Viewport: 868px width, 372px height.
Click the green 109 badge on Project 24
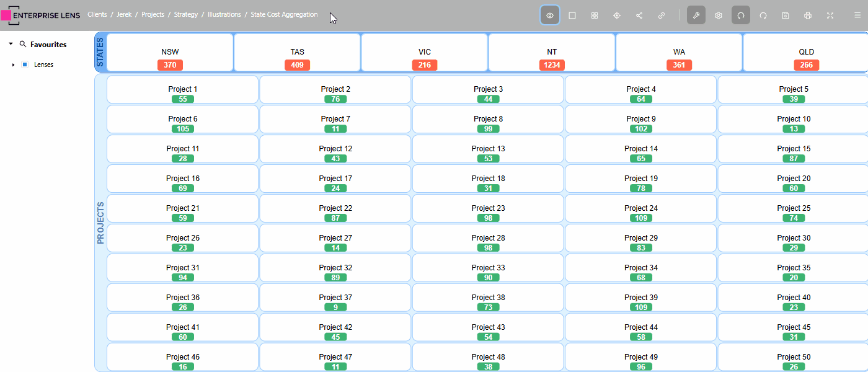pyautogui.click(x=640, y=218)
